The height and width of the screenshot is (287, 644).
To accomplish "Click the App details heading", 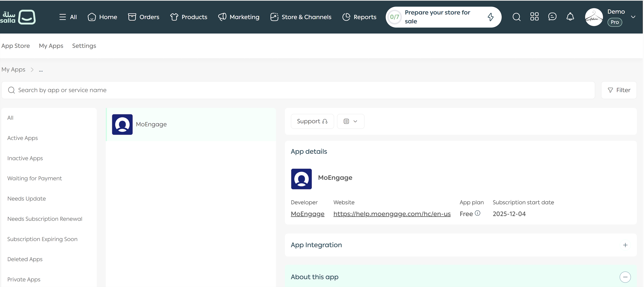I will coord(309,151).
